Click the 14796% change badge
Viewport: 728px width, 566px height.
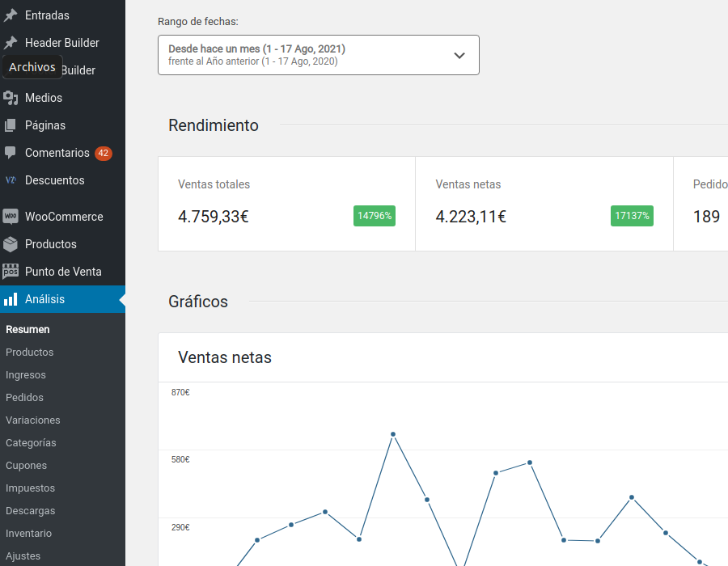(x=375, y=216)
